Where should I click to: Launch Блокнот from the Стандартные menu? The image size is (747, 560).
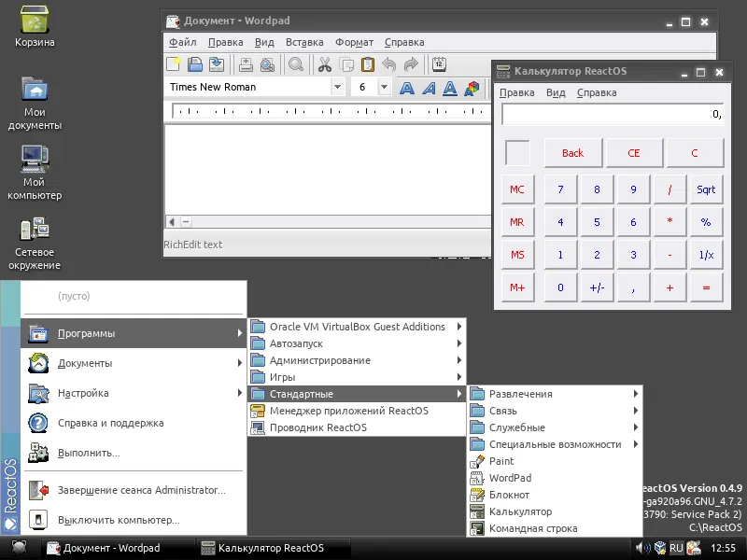point(555,495)
